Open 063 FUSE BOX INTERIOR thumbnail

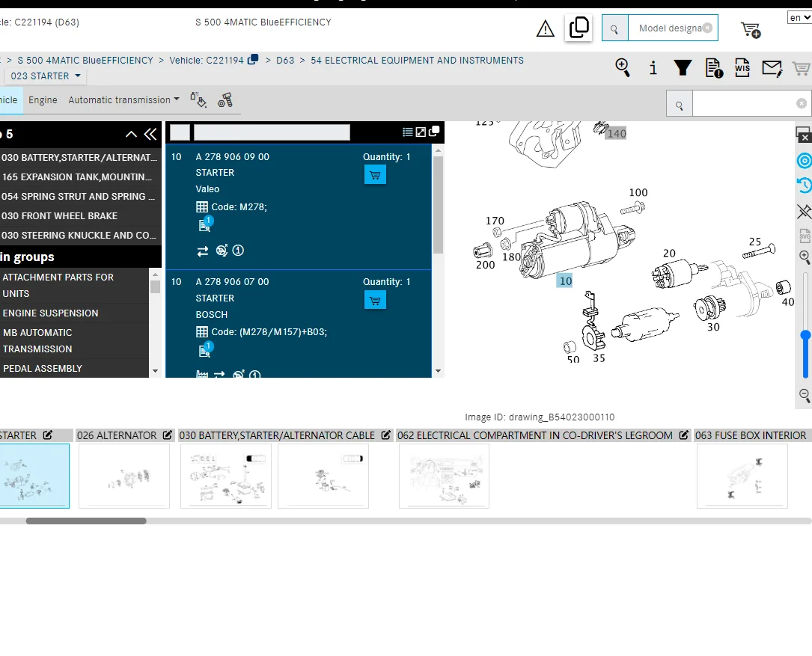pos(742,476)
